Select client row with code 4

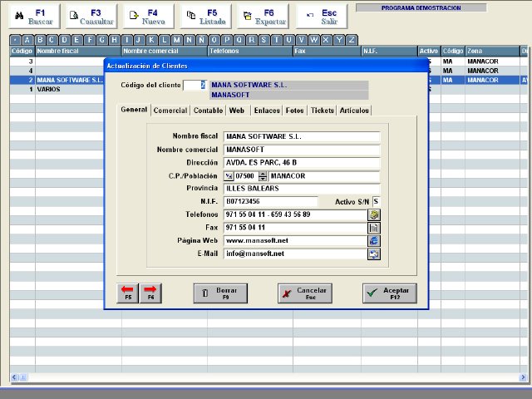click(x=57, y=71)
